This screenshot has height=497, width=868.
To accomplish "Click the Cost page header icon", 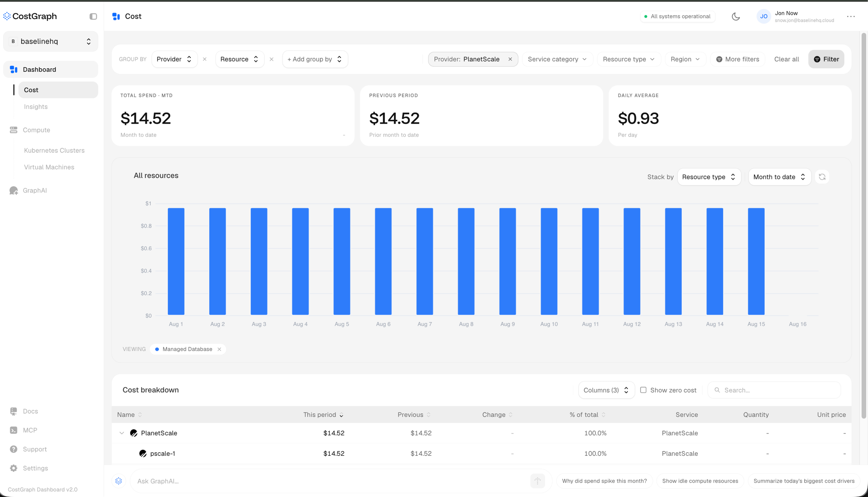I will [116, 16].
